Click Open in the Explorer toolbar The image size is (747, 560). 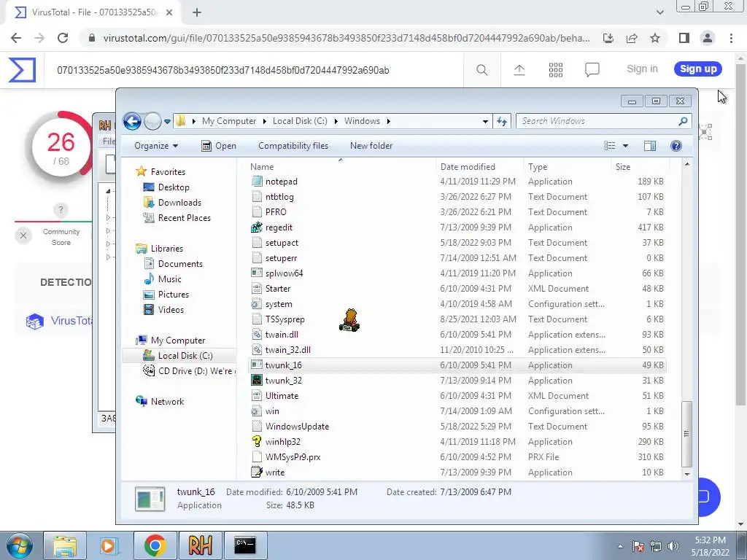[219, 146]
